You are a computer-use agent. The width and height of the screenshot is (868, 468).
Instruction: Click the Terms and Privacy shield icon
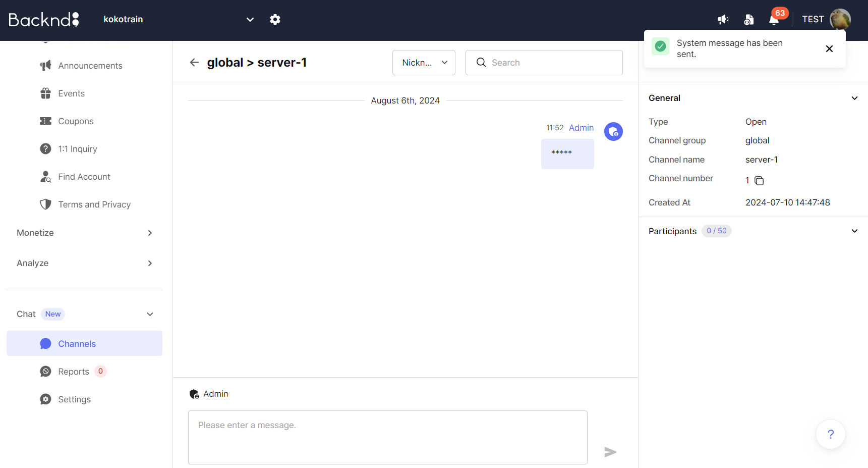[x=45, y=204]
